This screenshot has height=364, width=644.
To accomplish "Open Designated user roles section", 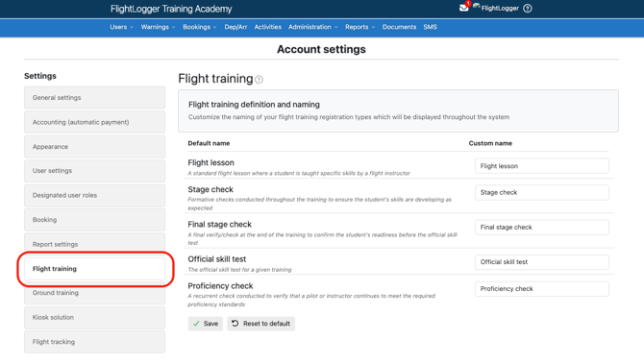I will [94, 195].
